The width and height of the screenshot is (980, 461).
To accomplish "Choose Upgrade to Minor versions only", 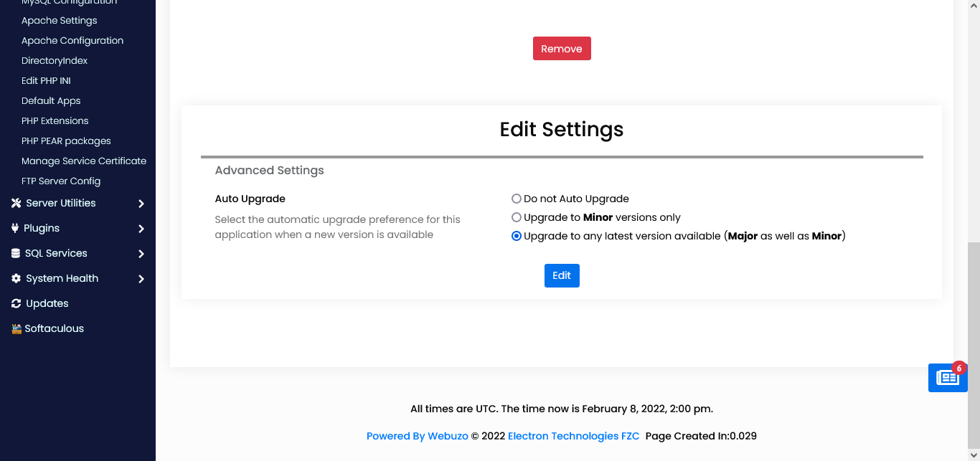I will [x=517, y=217].
